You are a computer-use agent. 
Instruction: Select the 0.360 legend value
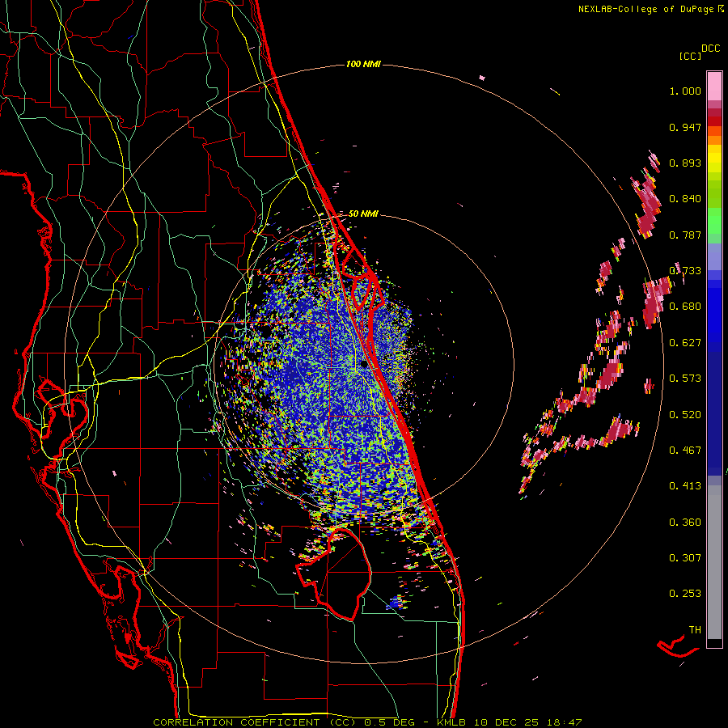(x=685, y=523)
